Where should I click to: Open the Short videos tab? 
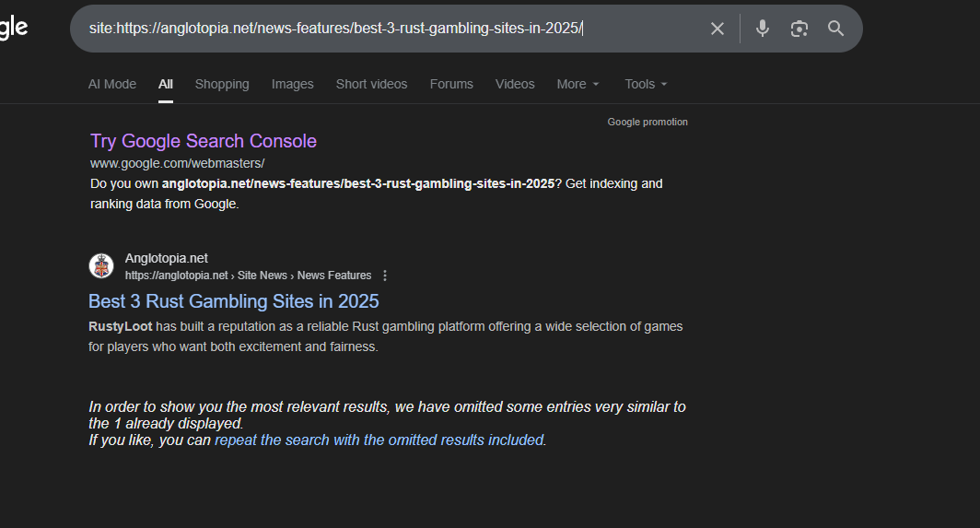coord(371,84)
